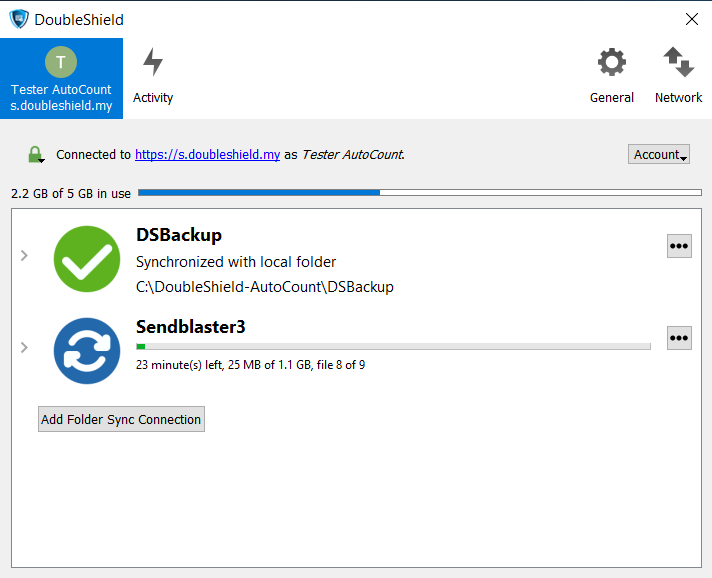Open Sendblaster3 three-dot options menu
This screenshot has height=578, width=712.
679,338
